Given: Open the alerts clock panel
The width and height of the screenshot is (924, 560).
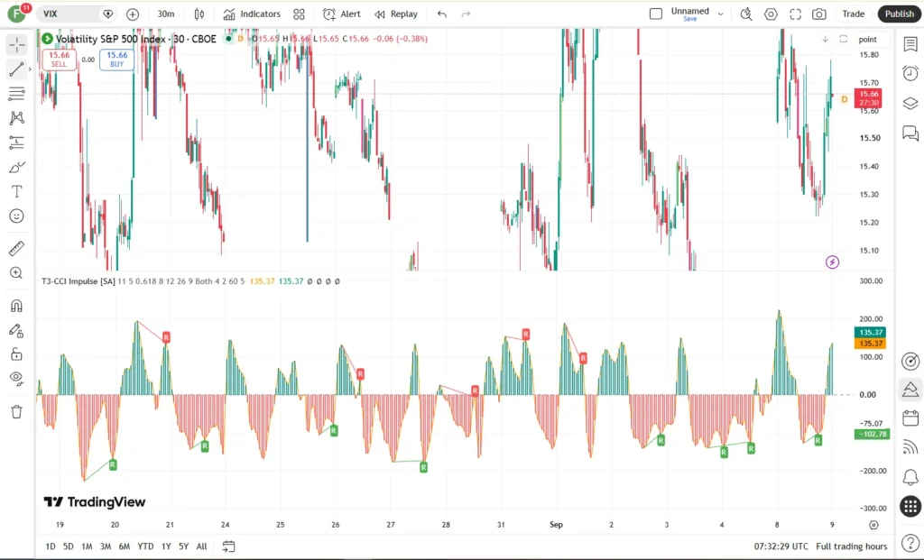Looking at the screenshot, I should pos(910,73).
